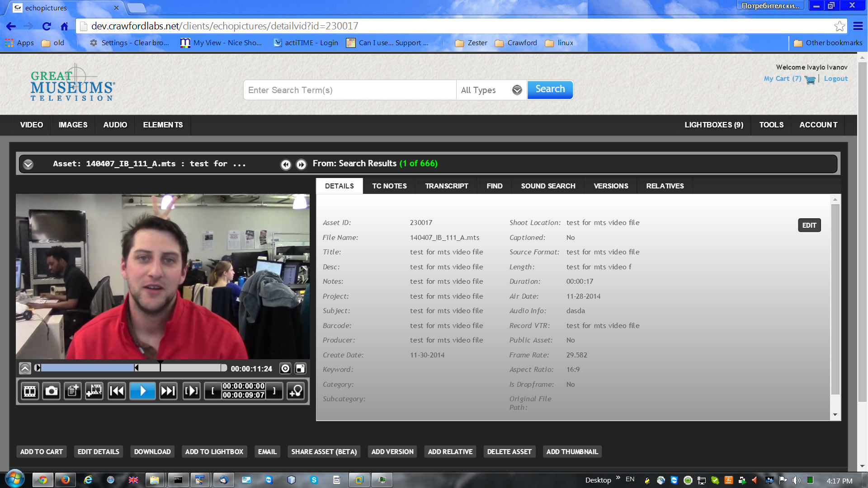Viewport: 868px width, 488px height.
Task: Toggle the fullscreen player icon
Action: point(301,369)
